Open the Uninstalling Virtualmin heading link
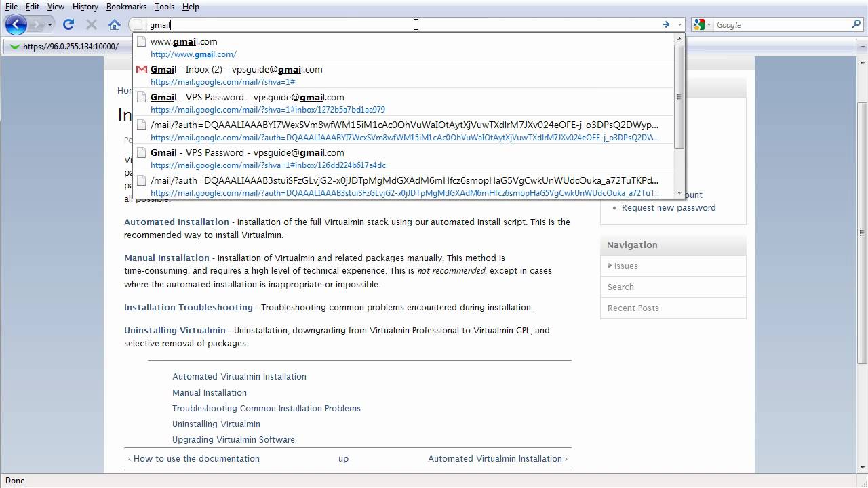This screenshot has width=868, height=488. [x=175, y=330]
